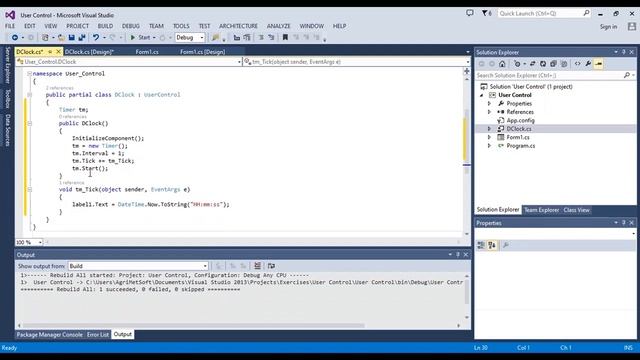Screen dimensions: 640x360
Task: Select App.config in Solution Explorer
Action: point(520,120)
